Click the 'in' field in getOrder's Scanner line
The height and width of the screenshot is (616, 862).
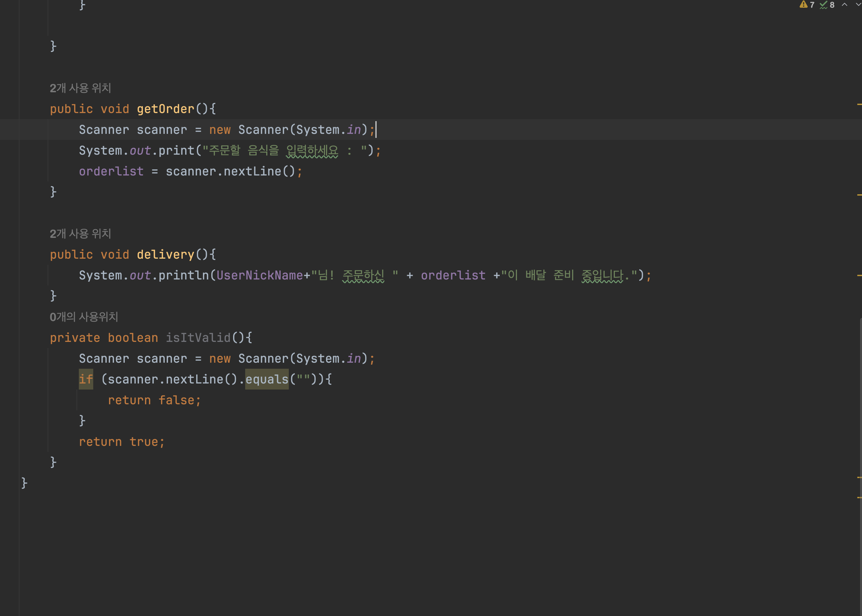click(354, 130)
